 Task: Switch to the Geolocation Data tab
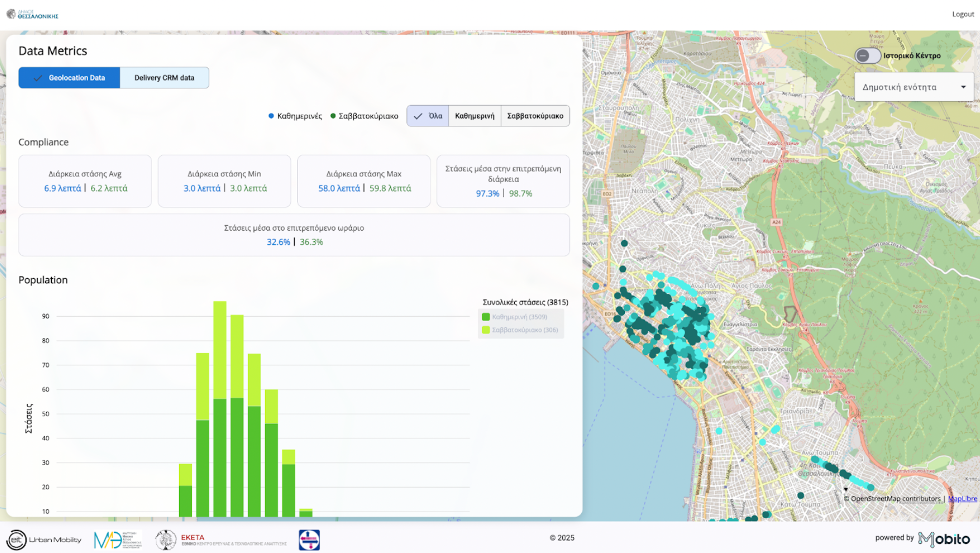(69, 78)
